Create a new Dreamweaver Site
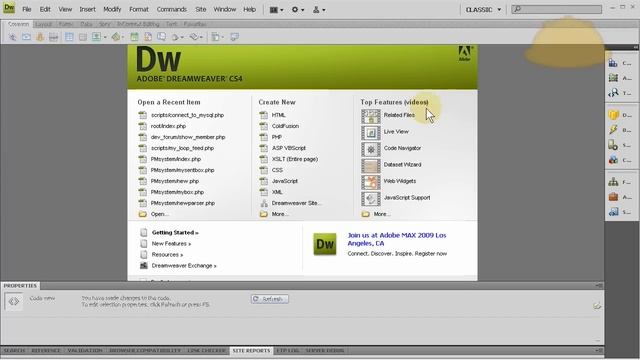640x360 pixels. [x=296, y=203]
